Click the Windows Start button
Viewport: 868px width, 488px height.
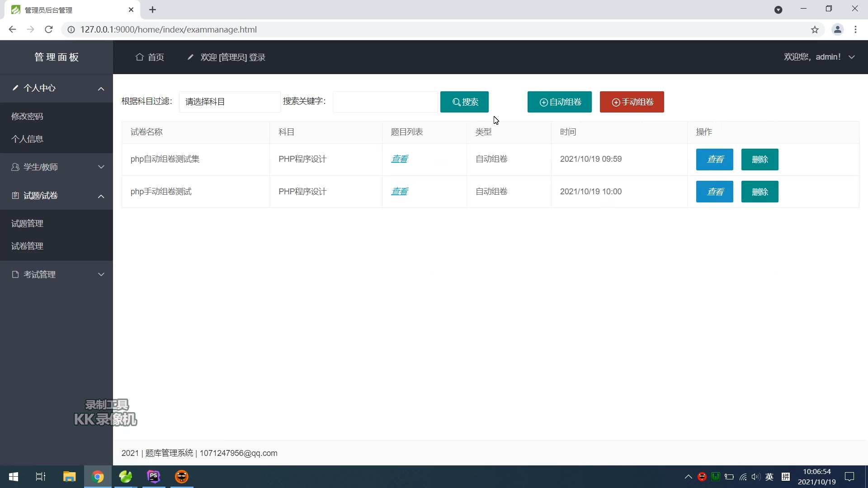[x=14, y=476]
